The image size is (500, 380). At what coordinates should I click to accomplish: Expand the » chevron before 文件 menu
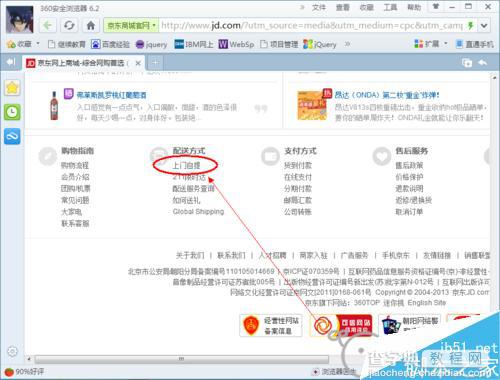[x=302, y=7]
